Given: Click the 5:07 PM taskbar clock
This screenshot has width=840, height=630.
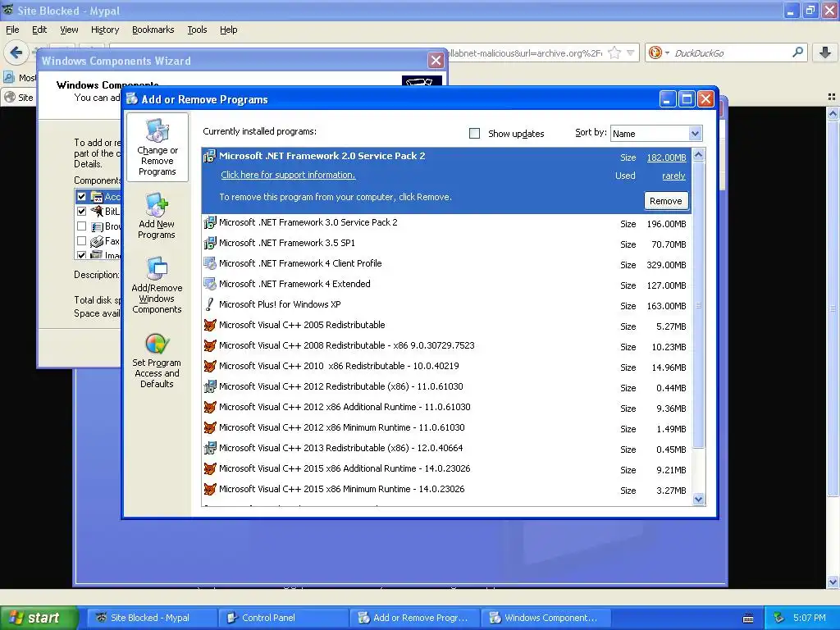Looking at the screenshot, I should click(x=810, y=618).
